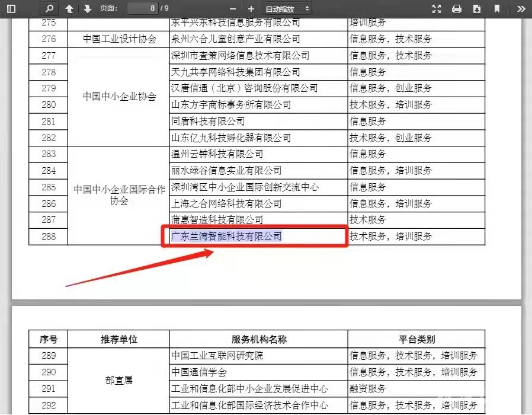The width and height of the screenshot is (532, 415).
Task: Click 丽水绿谷信息实业有限公司 cell
Action: [258, 171]
